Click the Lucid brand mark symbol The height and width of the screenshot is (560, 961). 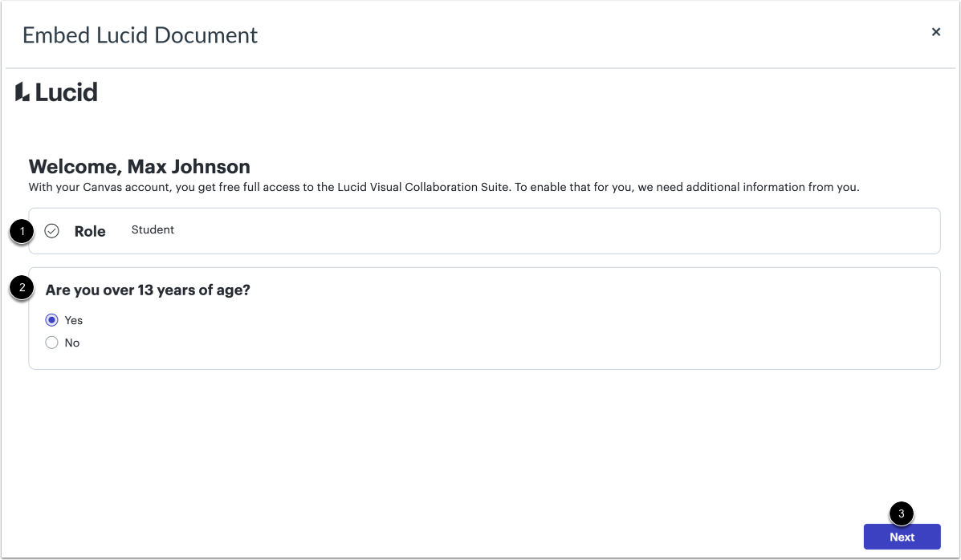tap(22, 91)
